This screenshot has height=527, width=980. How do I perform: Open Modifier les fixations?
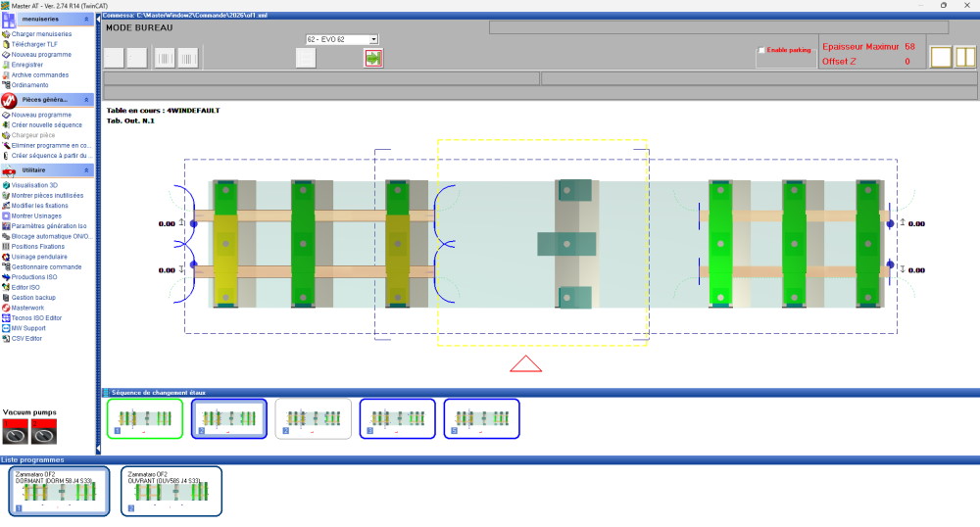pyautogui.click(x=39, y=206)
